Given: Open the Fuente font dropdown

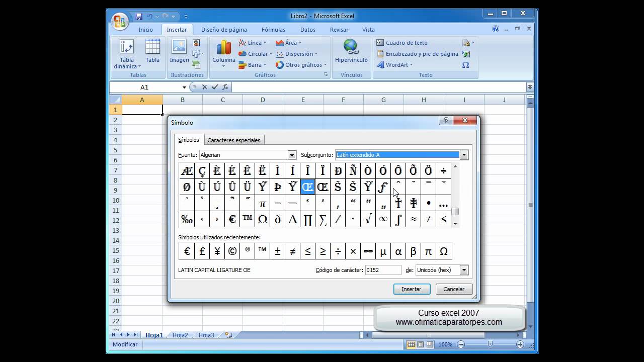Looking at the screenshot, I should click(x=292, y=155).
